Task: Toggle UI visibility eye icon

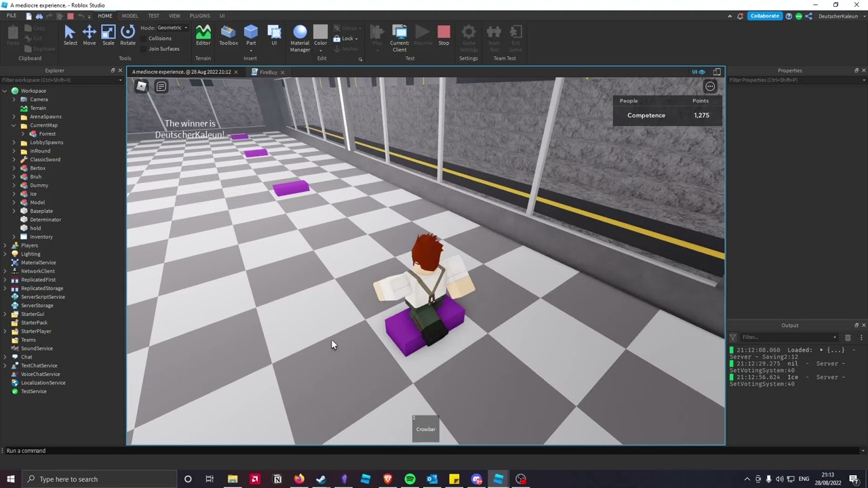Action: tap(698, 72)
